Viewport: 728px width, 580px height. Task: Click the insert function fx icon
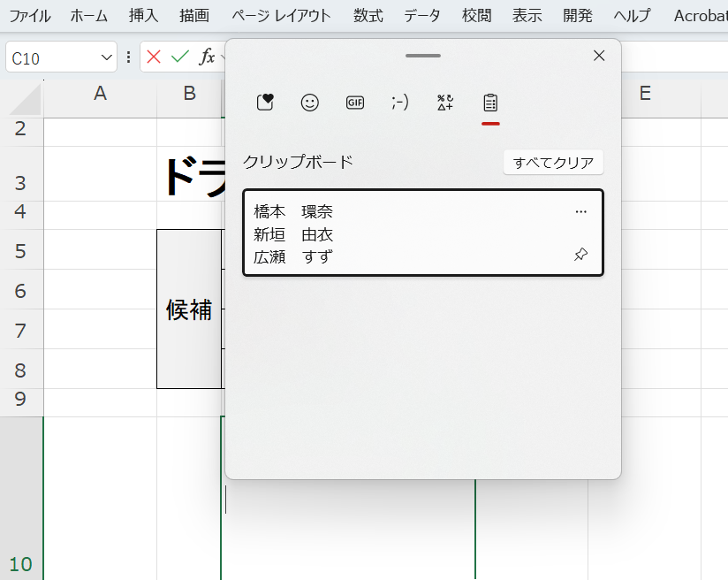(x=207, y=57)
